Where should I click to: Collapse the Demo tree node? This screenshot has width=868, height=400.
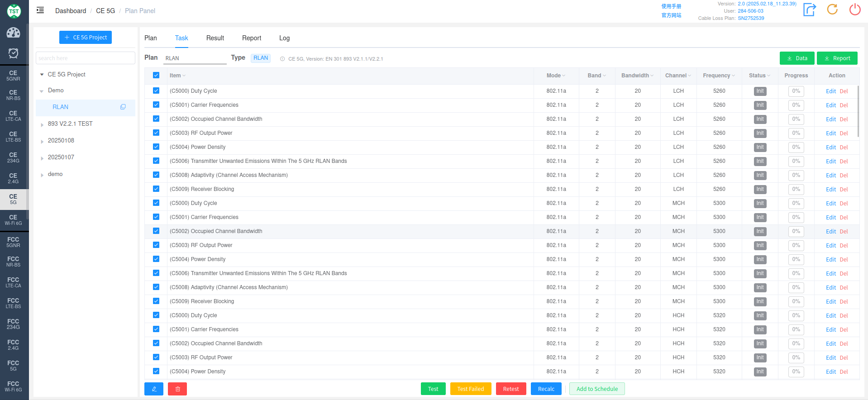(42, 91)
